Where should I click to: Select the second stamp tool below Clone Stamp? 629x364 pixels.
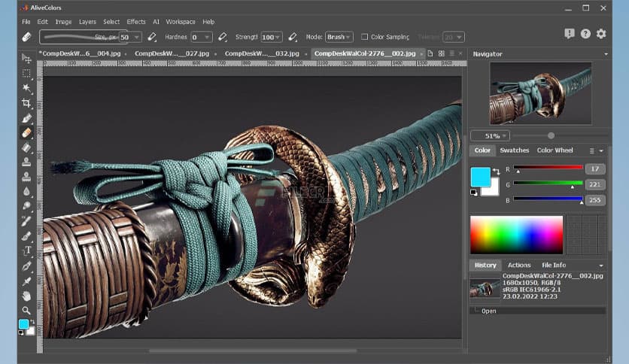[x=26, y=177]
